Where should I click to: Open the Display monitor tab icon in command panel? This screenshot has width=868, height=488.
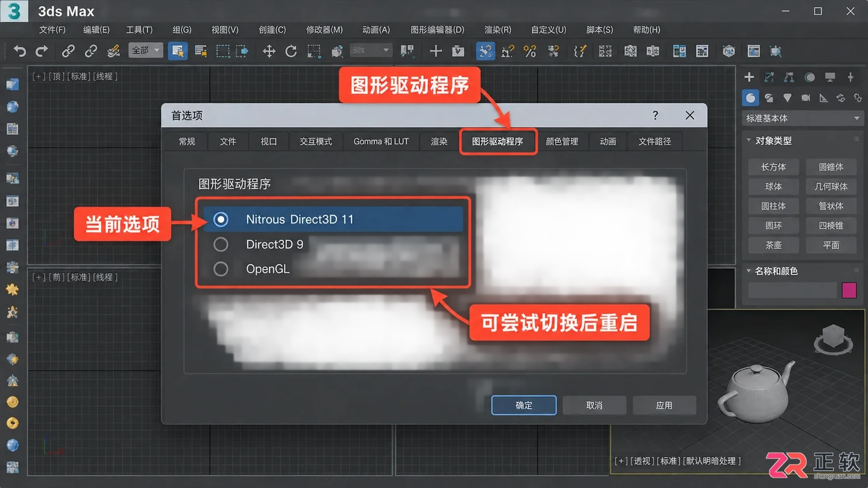[830, 77]
